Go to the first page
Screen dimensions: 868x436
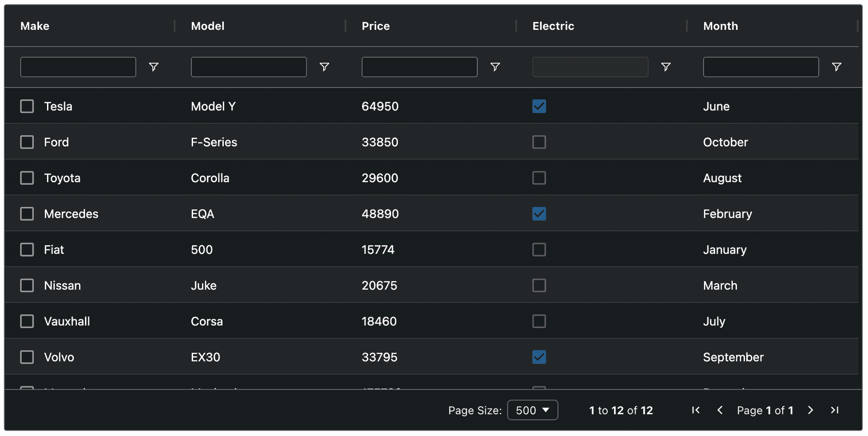[x=696, y=410]
